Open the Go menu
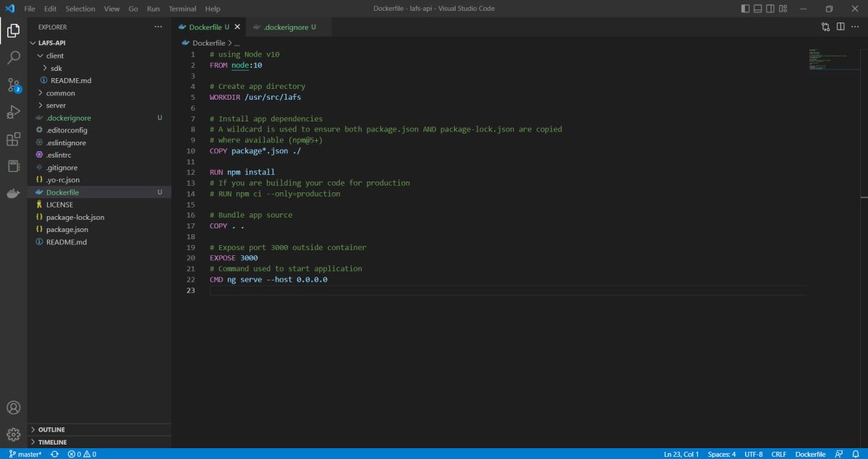This screenshot has width=868, height=459. 133,9
